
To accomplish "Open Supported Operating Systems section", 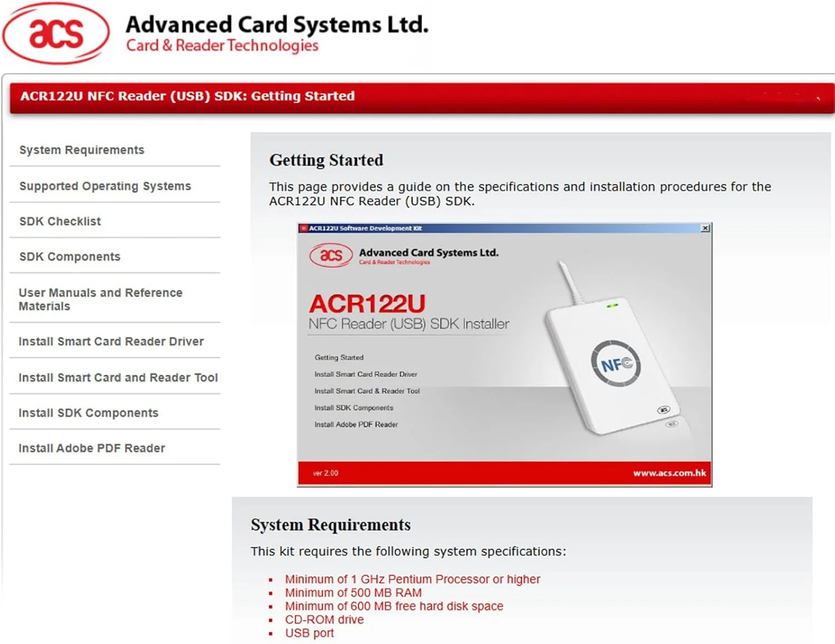I will click(105, 186).
